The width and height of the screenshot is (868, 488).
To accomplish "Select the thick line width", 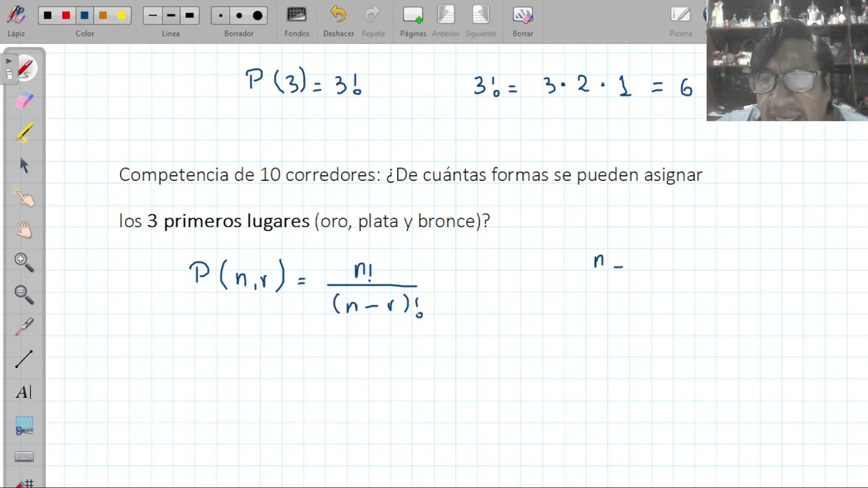I will click(189, 16).
